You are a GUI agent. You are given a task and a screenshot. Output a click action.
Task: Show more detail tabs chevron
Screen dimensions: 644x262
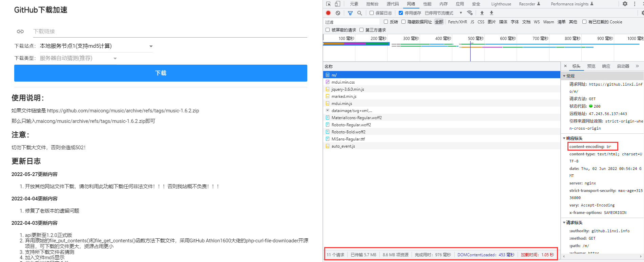[637, 66]
